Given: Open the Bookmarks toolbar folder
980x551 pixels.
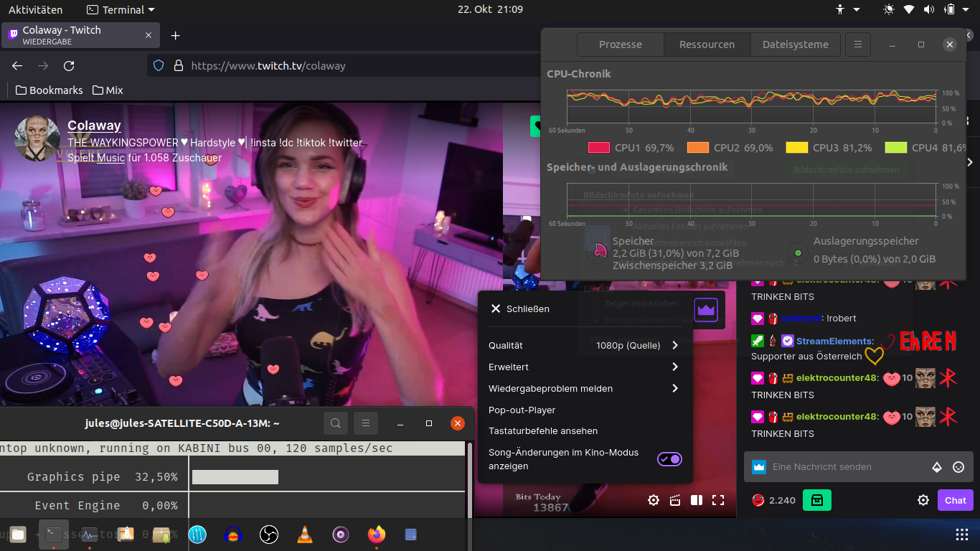Looking at the screenshot, I should click(49, 90).
